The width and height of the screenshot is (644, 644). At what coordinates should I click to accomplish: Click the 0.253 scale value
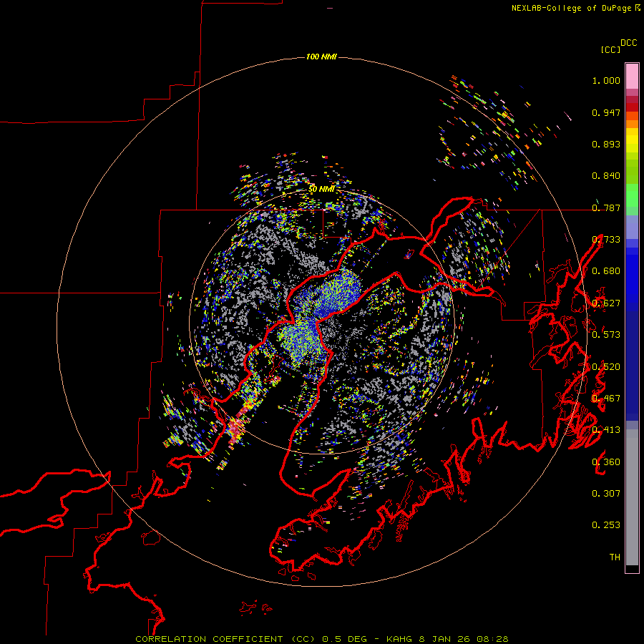(606, 525)
